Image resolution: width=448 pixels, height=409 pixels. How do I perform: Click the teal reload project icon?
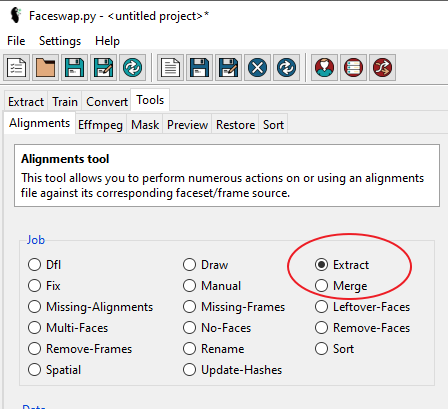point(132,68)
